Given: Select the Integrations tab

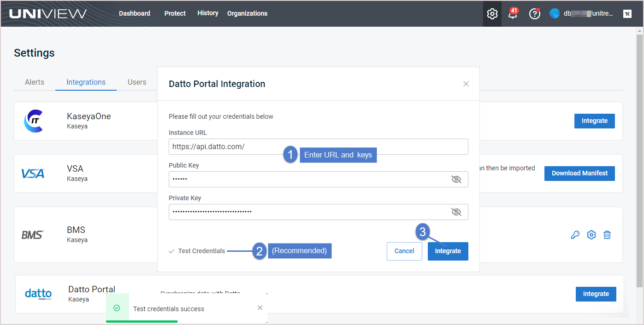Looking at the screenshot, I should 86,82.
